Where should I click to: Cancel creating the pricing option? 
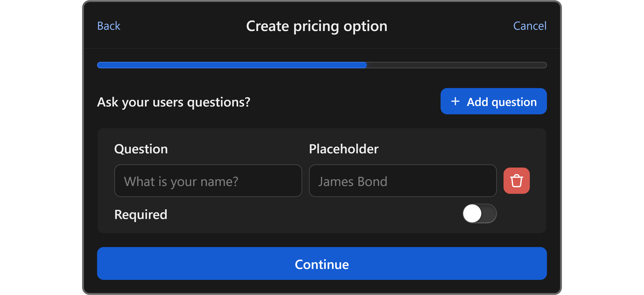coord(529,26)
